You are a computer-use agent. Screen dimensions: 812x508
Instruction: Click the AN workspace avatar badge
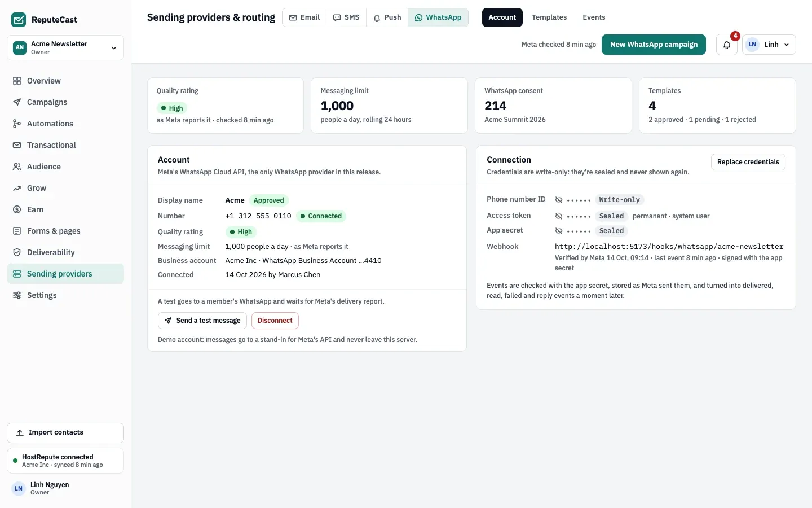pos(20,47)
